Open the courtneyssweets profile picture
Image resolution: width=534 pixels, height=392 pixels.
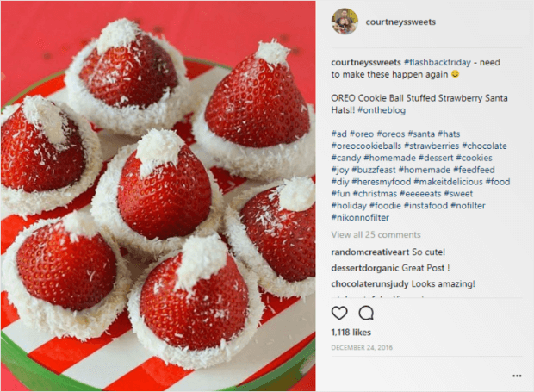coord(345,22)
